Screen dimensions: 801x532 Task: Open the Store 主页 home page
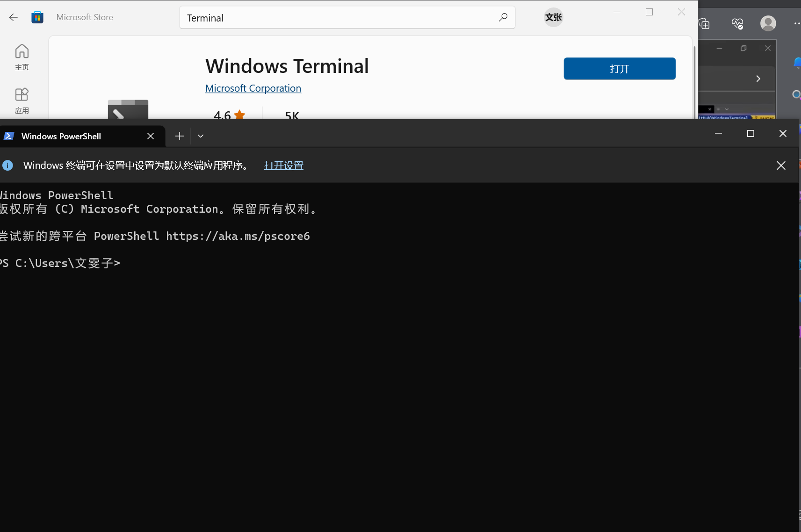(x=22, y=58)
